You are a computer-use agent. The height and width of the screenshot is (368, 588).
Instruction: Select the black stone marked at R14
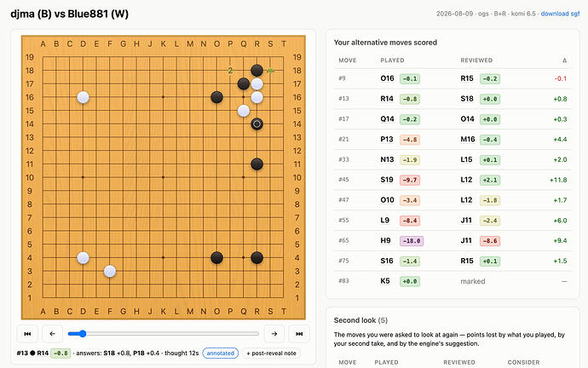(x=257, y=124)
